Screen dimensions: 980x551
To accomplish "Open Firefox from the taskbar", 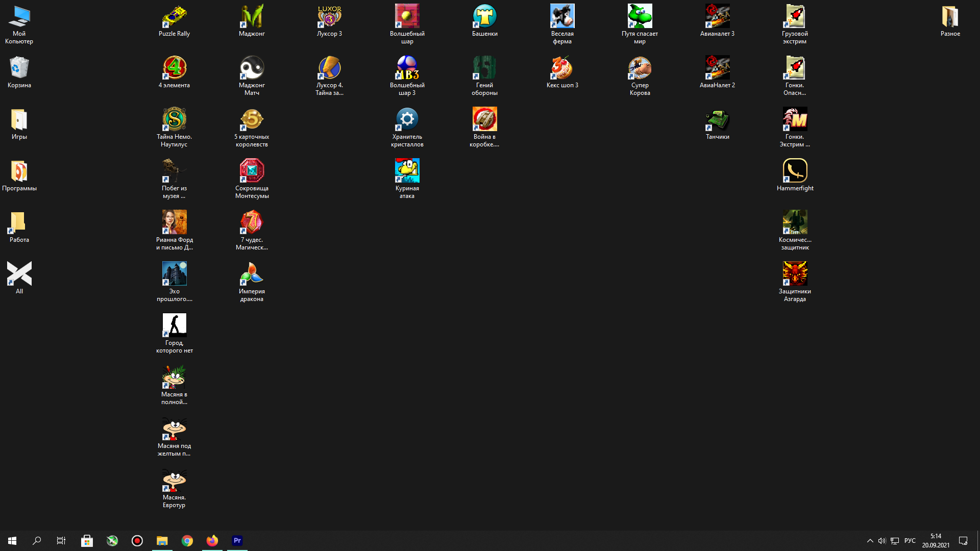I will click(212, 541).
